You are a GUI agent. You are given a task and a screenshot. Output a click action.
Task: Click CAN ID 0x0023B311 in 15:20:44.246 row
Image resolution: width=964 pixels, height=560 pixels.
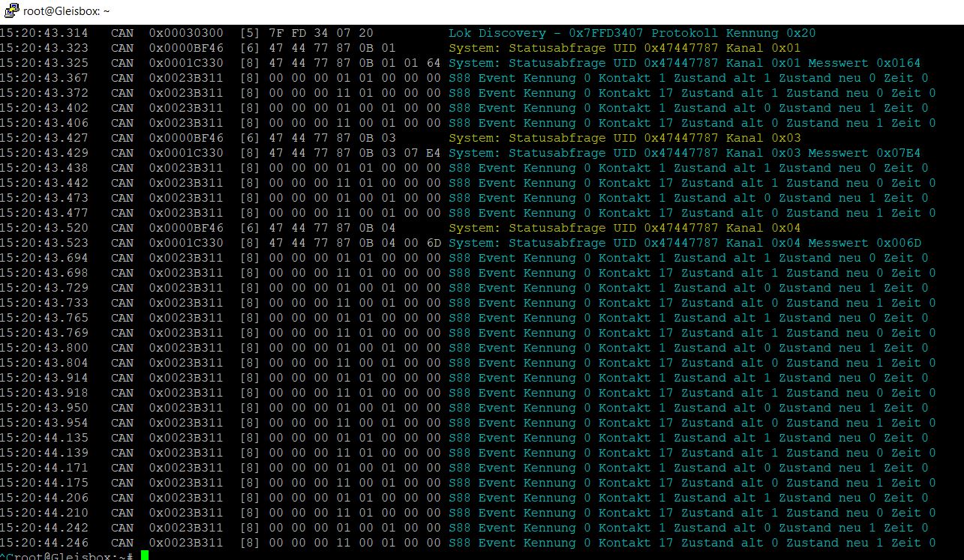coord(185,543)
